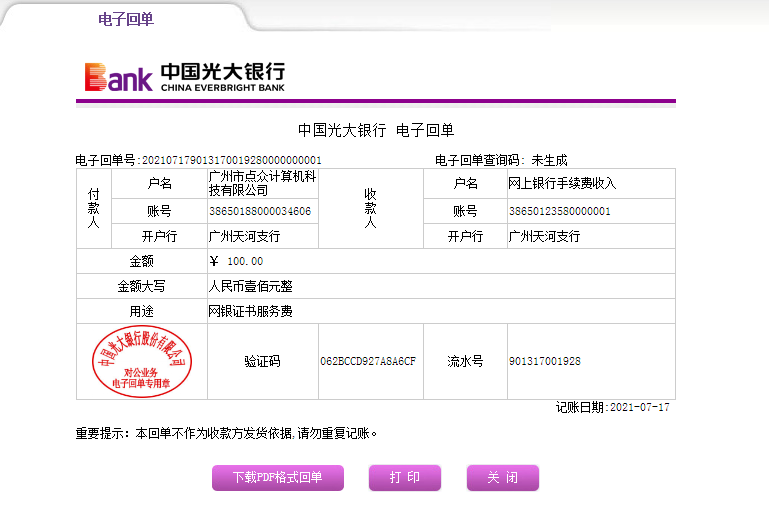Click payer name 广州市点众计算机科技有限公司
Viewport: 769px width, 514px height.
tap(262, 183)
